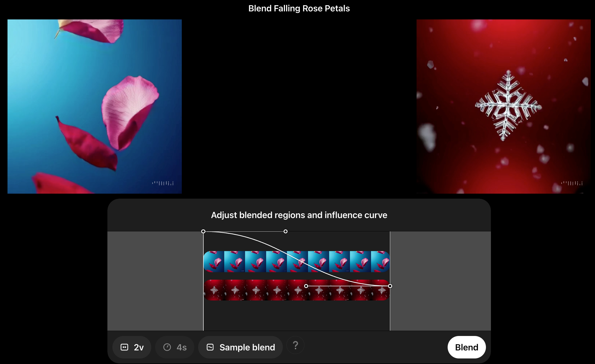Click the bottom-right curve end point
The width and height of the screenshot is (595, 364).
point(390,286)
